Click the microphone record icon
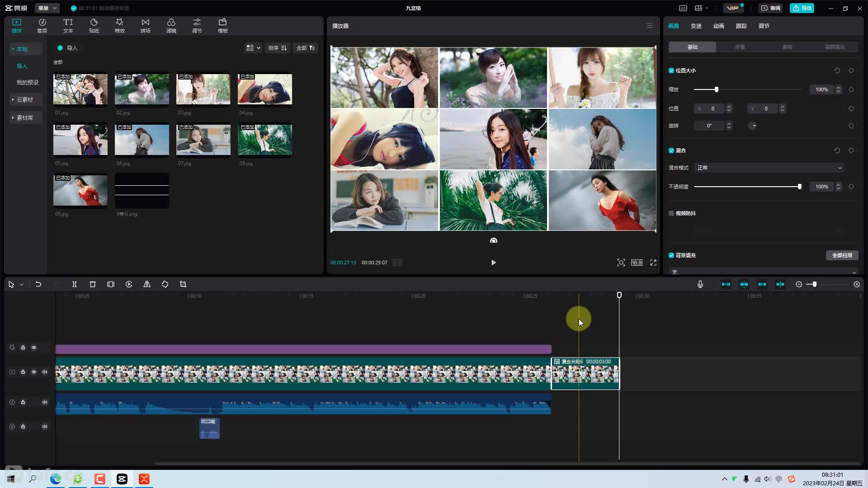868x488 pixels. coord(700,284)
